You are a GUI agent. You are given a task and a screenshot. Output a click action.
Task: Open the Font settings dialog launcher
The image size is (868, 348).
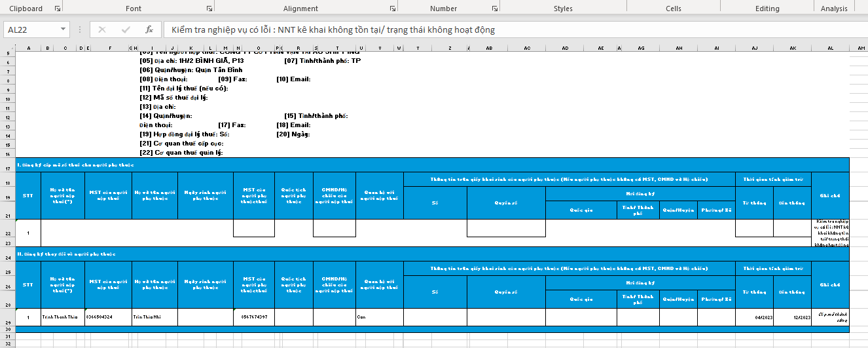209,9
